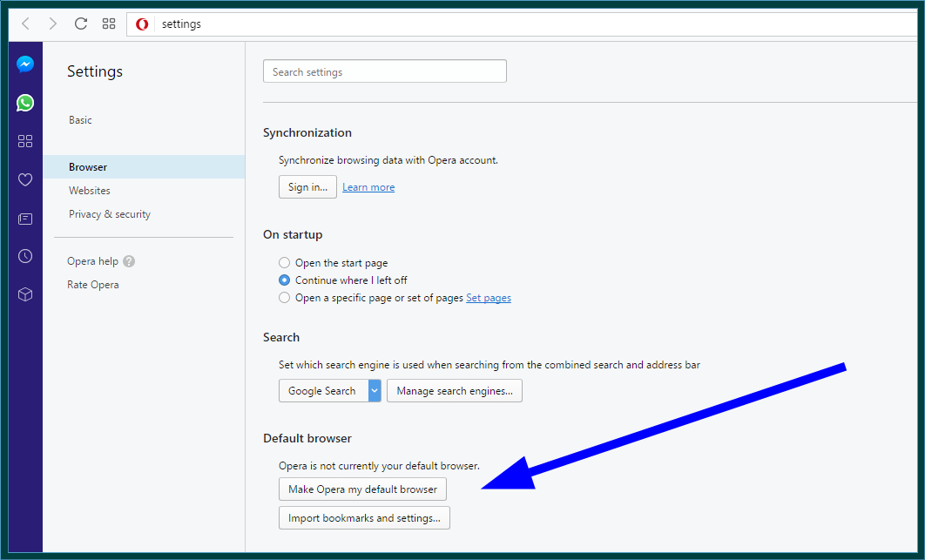Open Privacy & security settings

110,214
